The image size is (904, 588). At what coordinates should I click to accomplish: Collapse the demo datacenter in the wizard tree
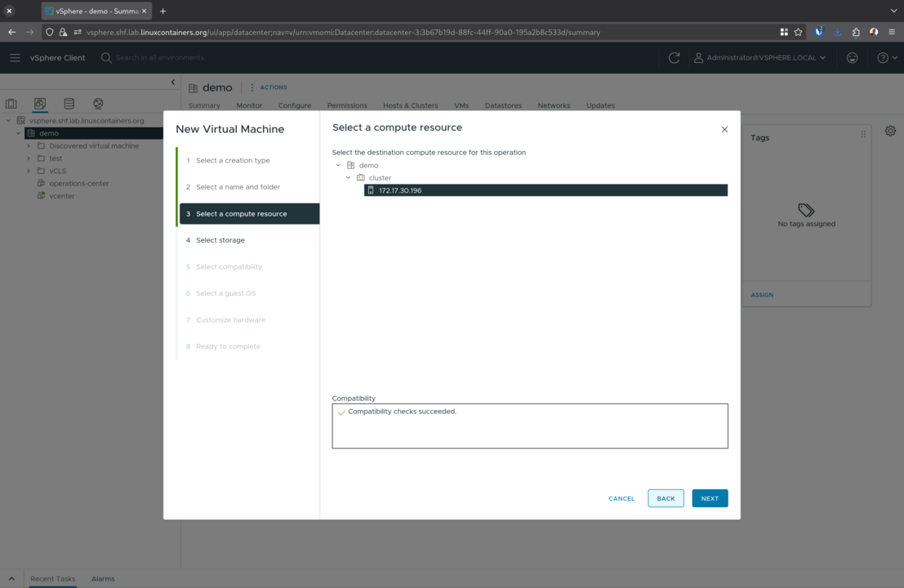coord(338,165)
